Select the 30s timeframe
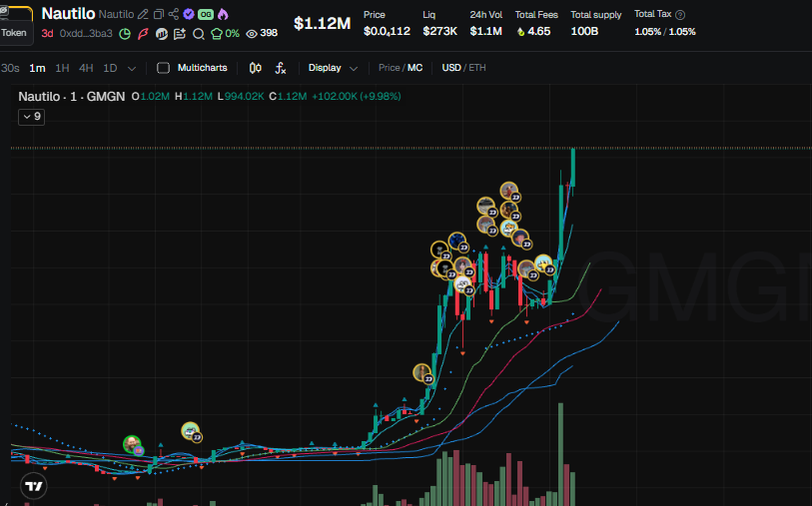 click(10, 68)
